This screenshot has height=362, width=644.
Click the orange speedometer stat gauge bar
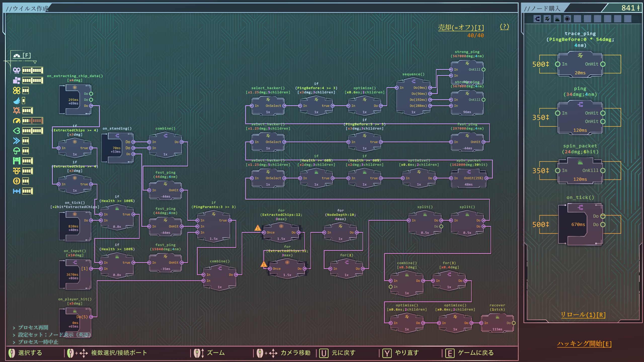click(32, 121)
